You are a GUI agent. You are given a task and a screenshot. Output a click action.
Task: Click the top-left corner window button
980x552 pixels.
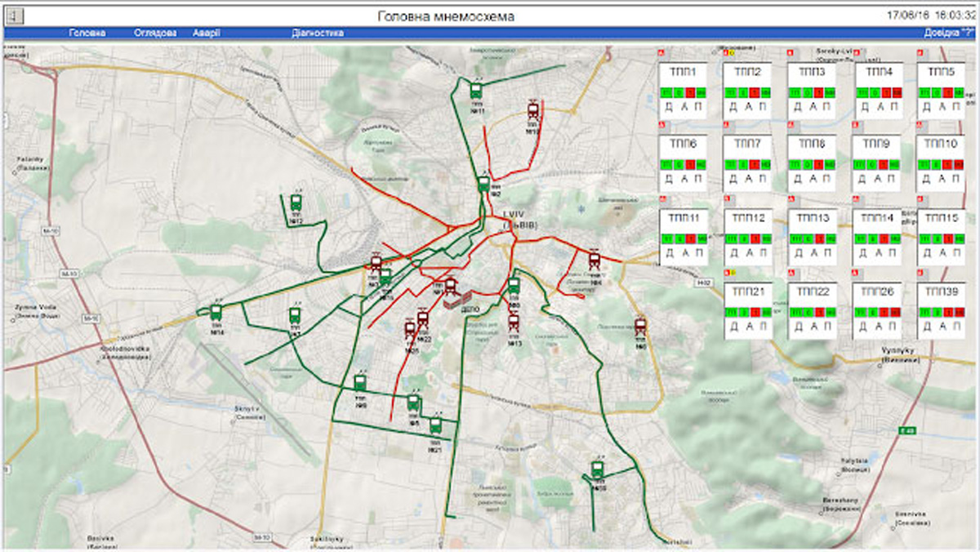tap(16, 16)
